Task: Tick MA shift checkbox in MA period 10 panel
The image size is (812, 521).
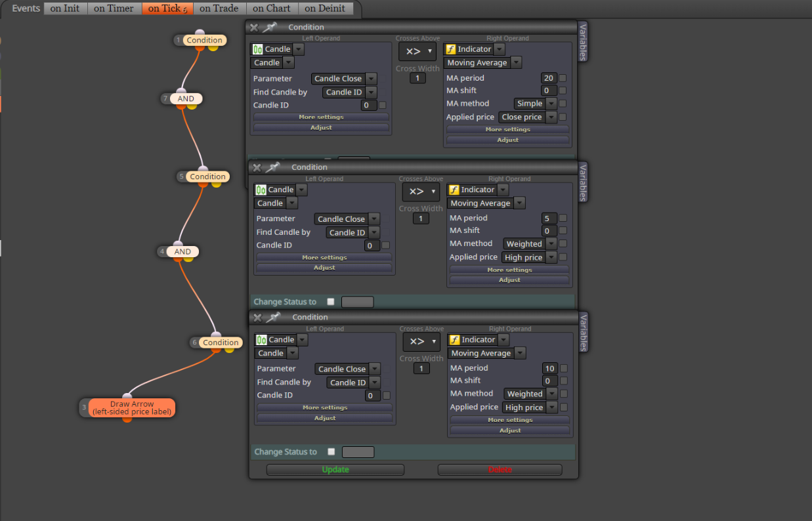Action: [x=564, y=381]
